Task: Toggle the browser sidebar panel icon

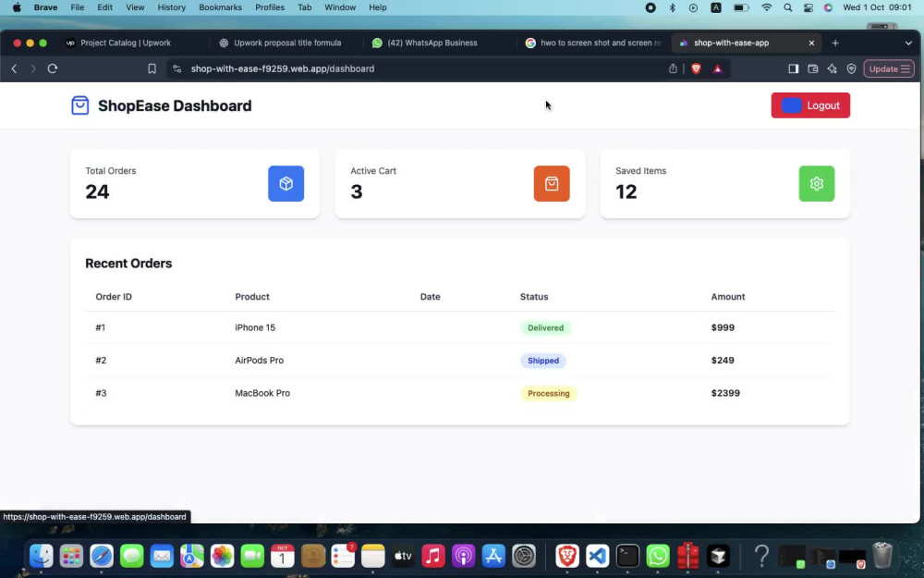Action: (793, 68)
